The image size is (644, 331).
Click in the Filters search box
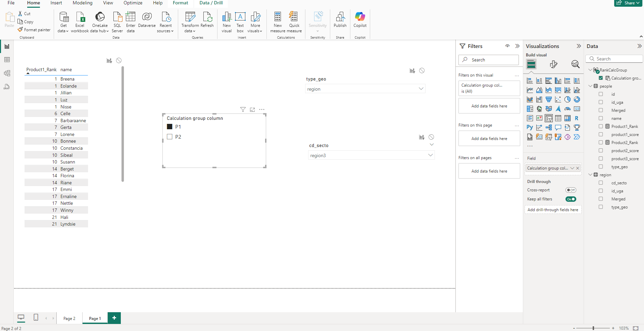click(x=489, y=60)
